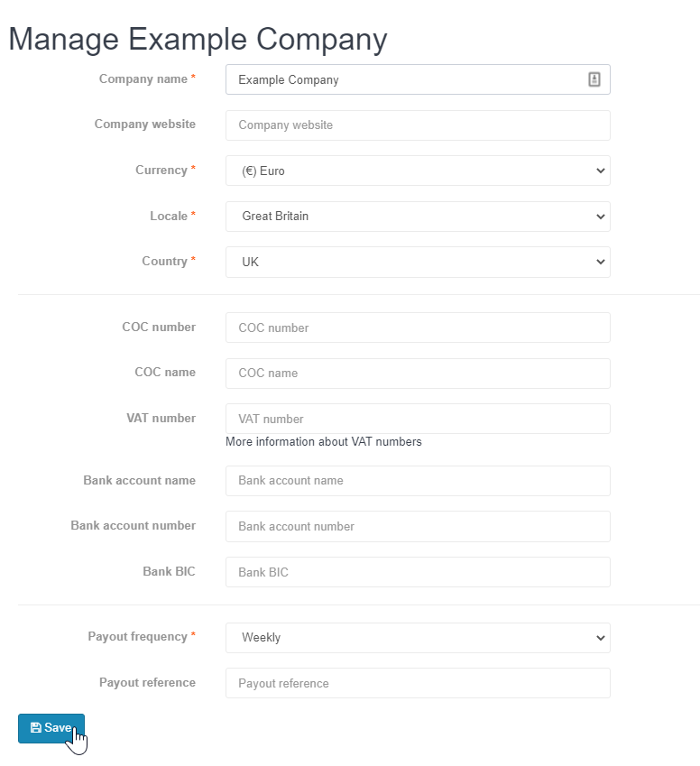Click the VAT number input box

pyautogui.click(x=418, y=419)
